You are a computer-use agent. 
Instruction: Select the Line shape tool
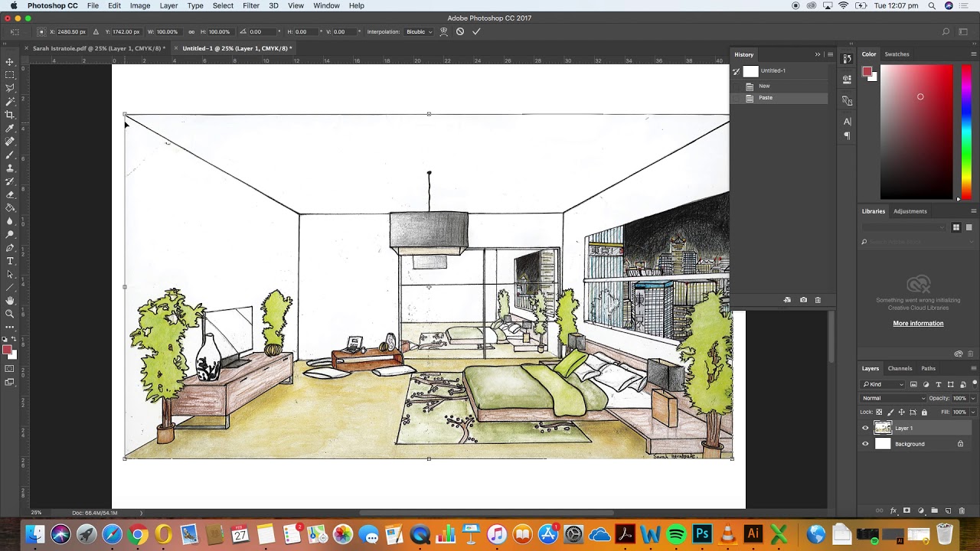click(10, 287)
